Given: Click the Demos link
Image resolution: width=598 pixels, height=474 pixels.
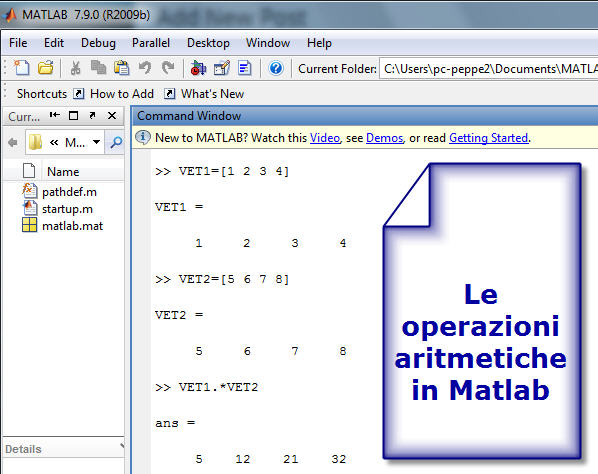Looking at the screenshot, I should [x=384, y=138].
